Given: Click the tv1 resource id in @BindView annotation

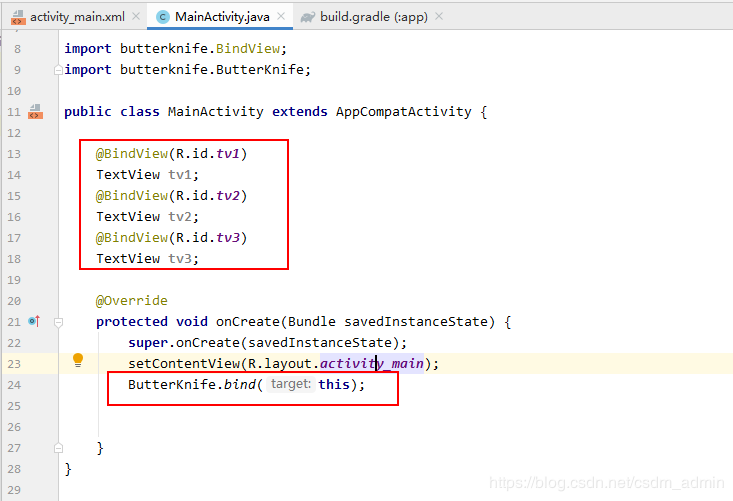Looking at the screenshot, I should [228, 154].
